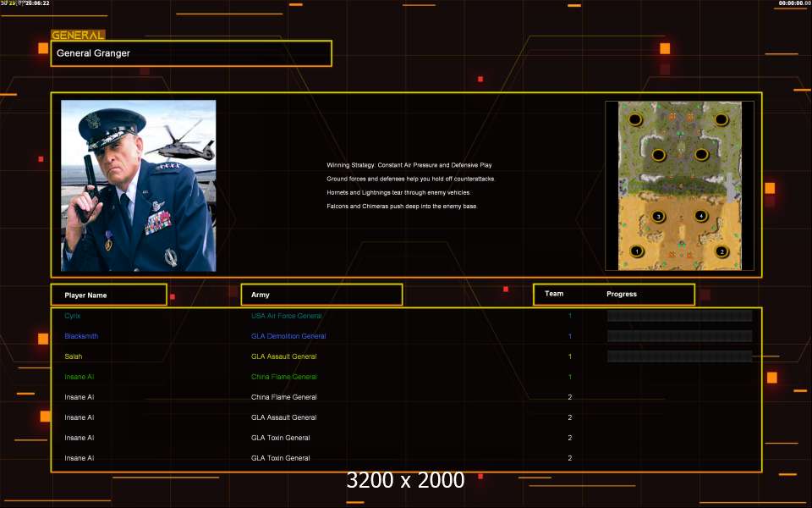812x508 pixels.
Task: Click the USA Air Force General army entry
Action: click(286, 316)
